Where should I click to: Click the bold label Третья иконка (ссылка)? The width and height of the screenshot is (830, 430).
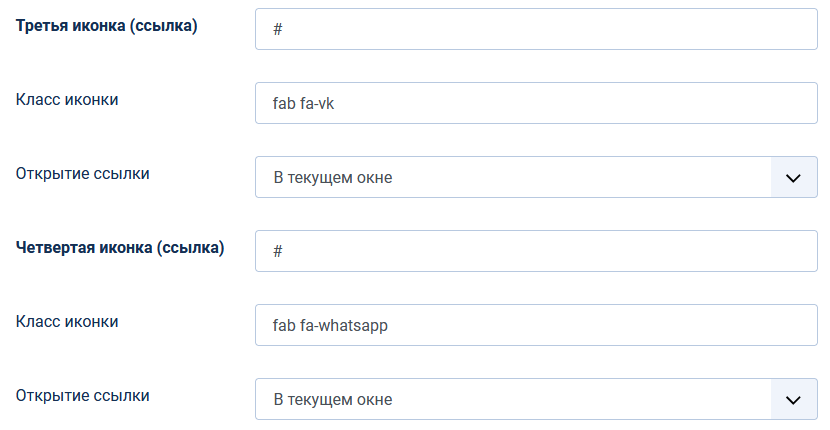107,26
